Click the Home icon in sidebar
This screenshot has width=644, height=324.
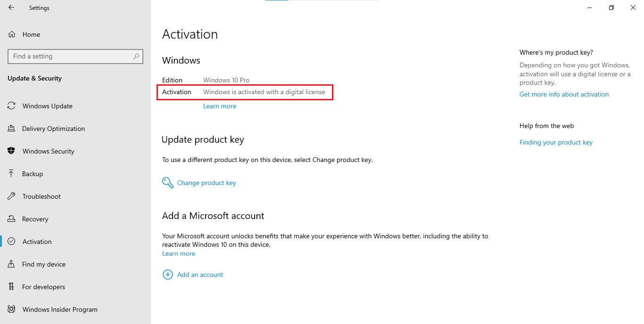point(12,34)
